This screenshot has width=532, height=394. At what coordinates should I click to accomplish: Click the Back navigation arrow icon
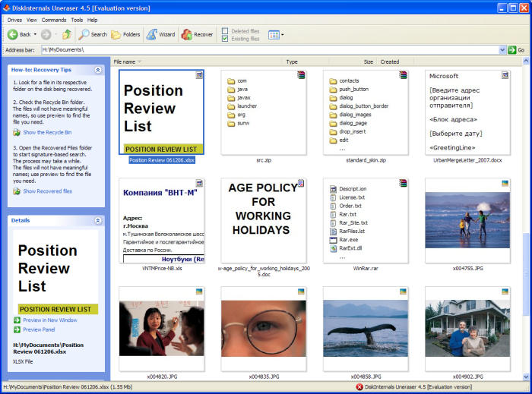tap(13, 34)
